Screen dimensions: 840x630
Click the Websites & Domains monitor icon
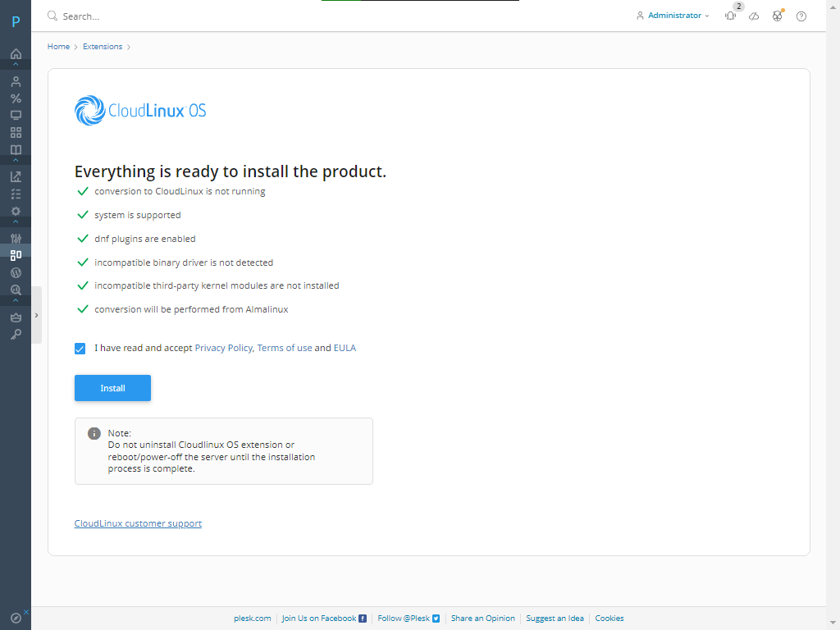tap(16, 115)
